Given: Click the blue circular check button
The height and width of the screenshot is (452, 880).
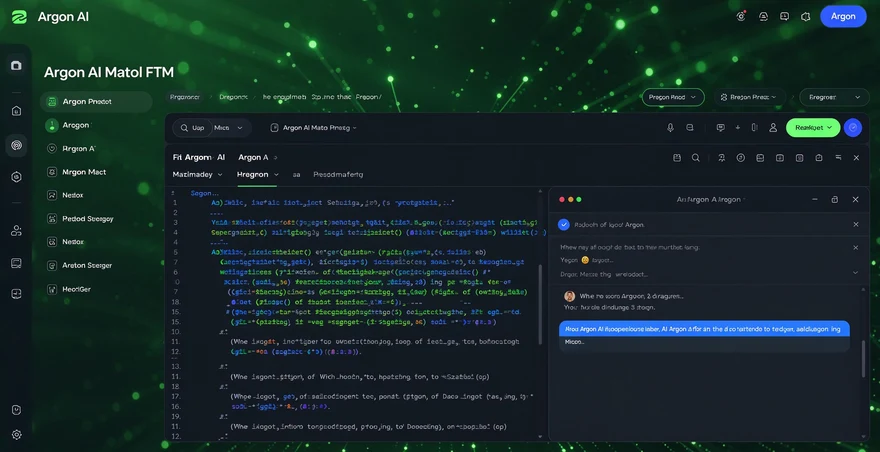Looking at the screenshot, I should [x=853, y=127].
